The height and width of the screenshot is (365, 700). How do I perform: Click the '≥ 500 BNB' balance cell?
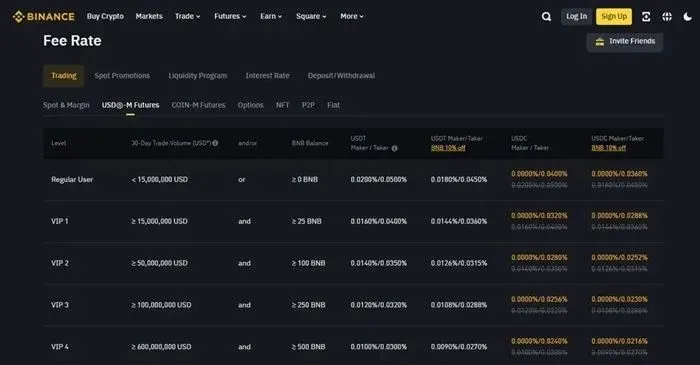(x=308, y=347)
